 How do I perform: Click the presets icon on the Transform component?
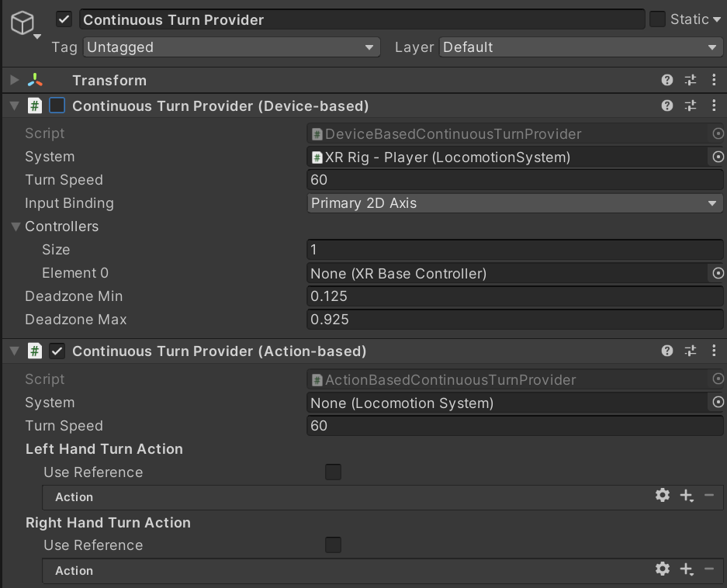point(690,80)
